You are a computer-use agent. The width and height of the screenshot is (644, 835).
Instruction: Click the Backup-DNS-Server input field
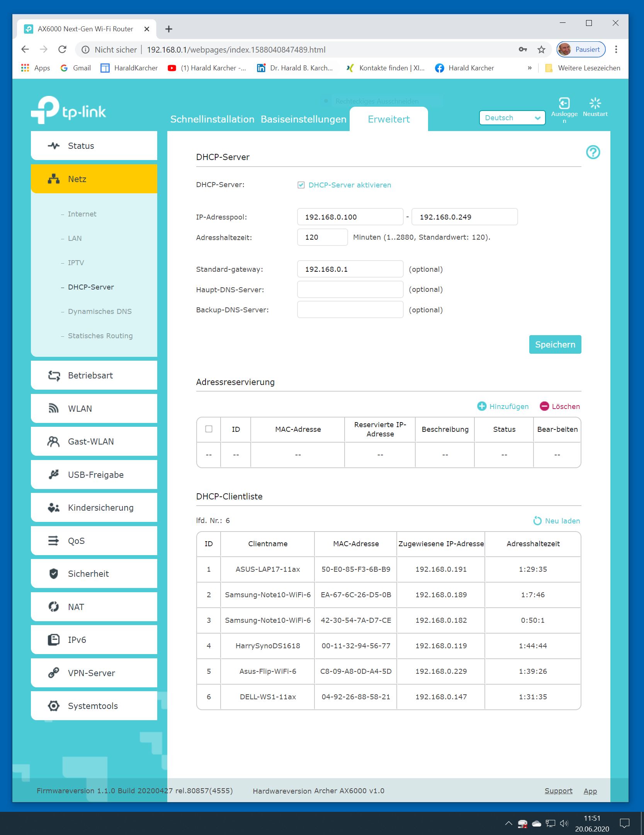pos(350,310)
